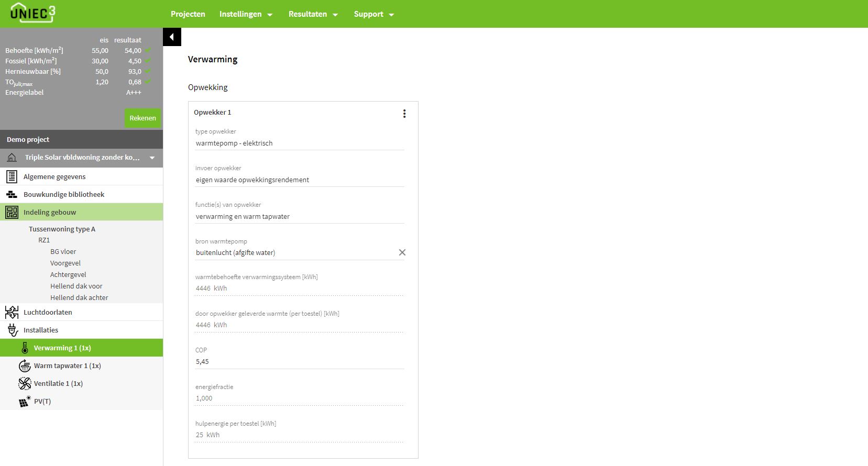Click the UNIEC3 logo
The height and width of the screenshot is (466, 868).
(32, 13)
